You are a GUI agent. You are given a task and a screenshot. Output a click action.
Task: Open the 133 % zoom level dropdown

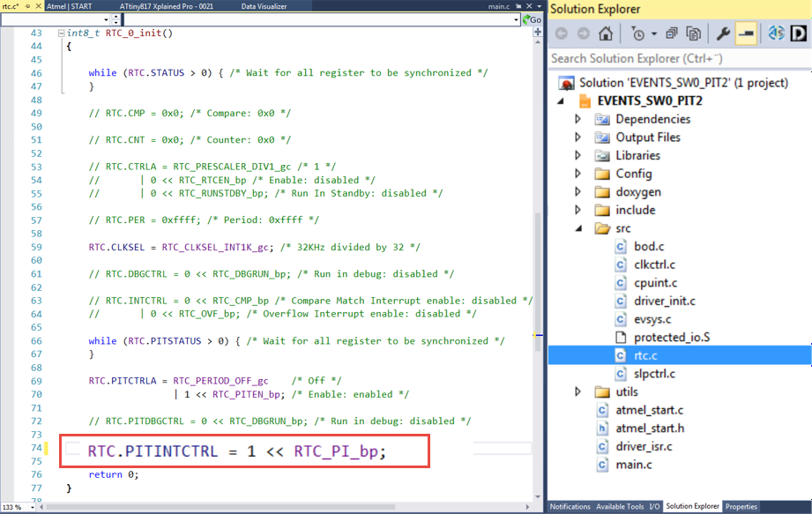[x=33, y=507]
